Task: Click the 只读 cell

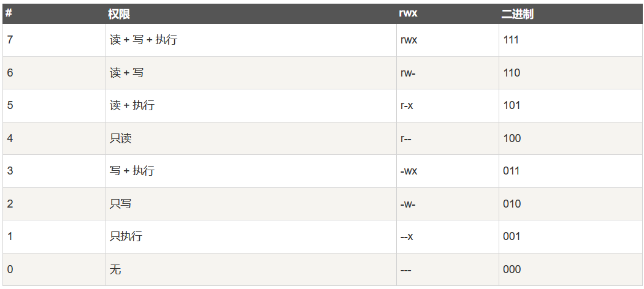Action: click(250, 138)
